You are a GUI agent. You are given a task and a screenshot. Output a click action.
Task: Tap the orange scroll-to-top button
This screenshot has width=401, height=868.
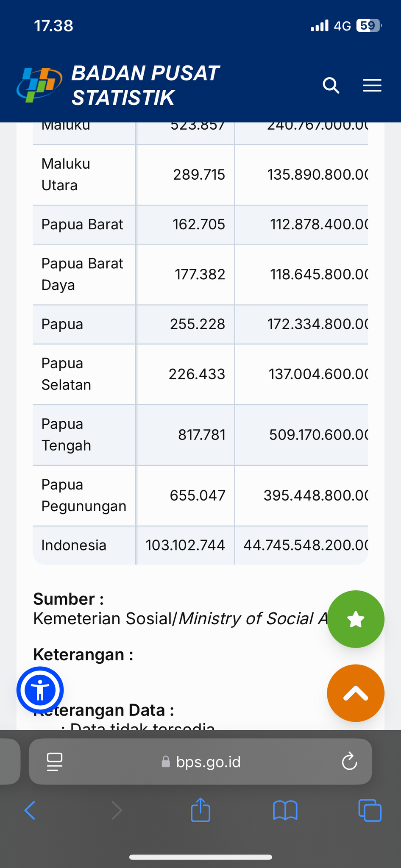(x=356, y=693)
